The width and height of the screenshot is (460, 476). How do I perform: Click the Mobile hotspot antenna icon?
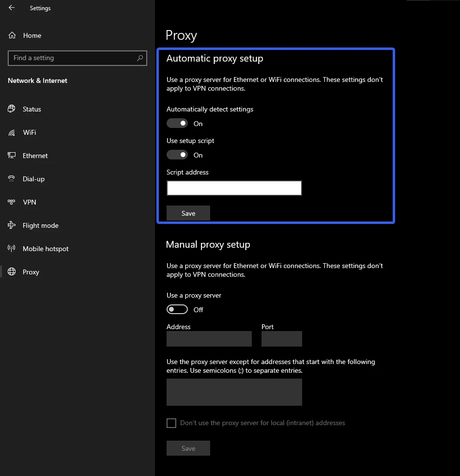click(x=12, y=249)
